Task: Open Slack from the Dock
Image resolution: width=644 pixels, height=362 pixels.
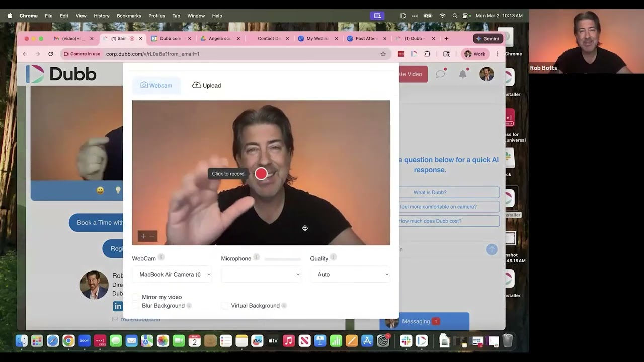Action: tap(406, 341)
